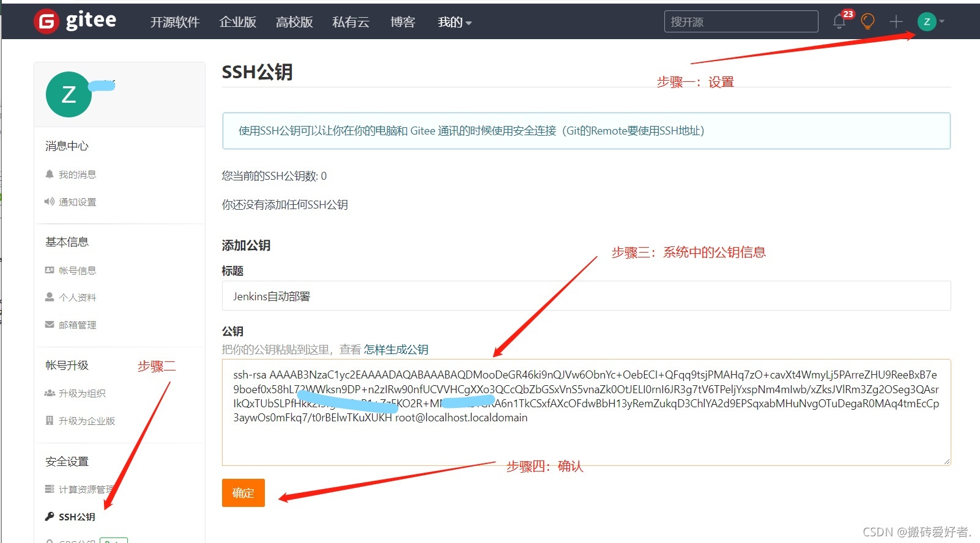Click the gitee wordmark text
This screenshot has height=543, width=980.
coord(91,21)
